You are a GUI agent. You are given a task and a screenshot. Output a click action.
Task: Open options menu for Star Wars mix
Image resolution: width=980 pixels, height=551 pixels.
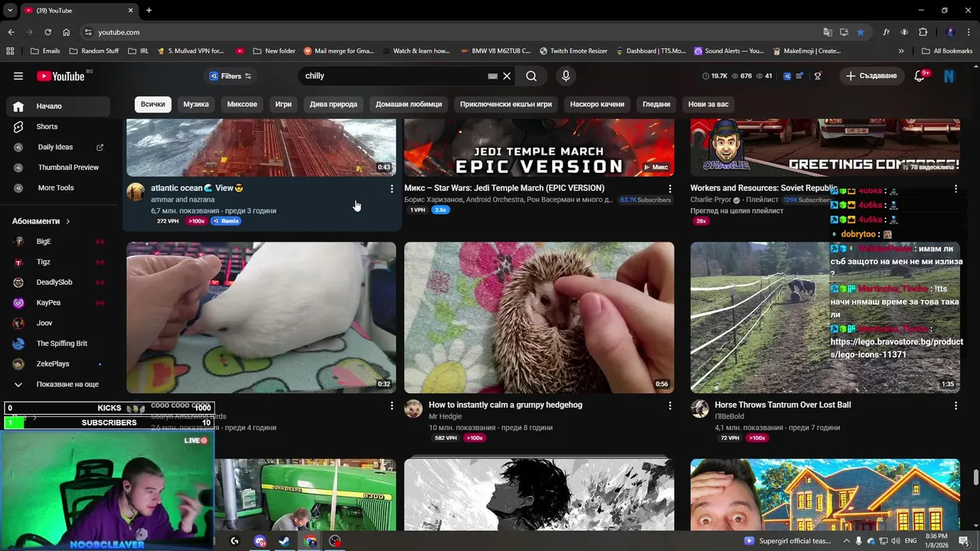(x=670, y=188)
